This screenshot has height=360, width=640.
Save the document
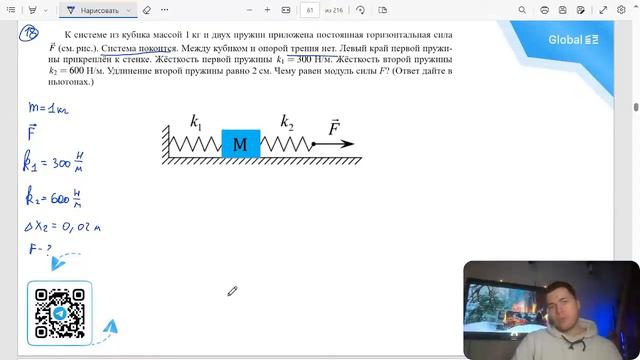pos(562,10)
